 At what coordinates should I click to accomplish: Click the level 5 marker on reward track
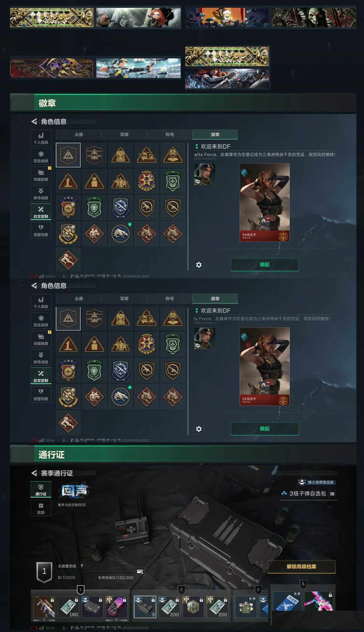[x=303, y=584]
